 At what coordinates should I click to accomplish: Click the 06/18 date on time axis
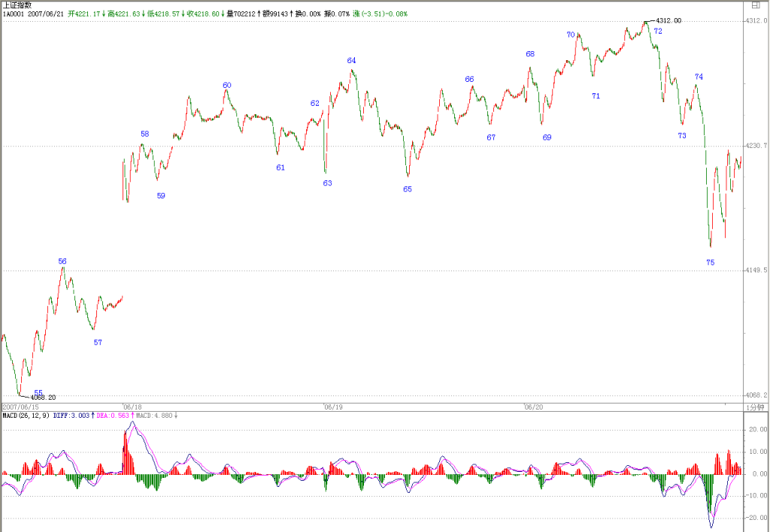[132, 407]
